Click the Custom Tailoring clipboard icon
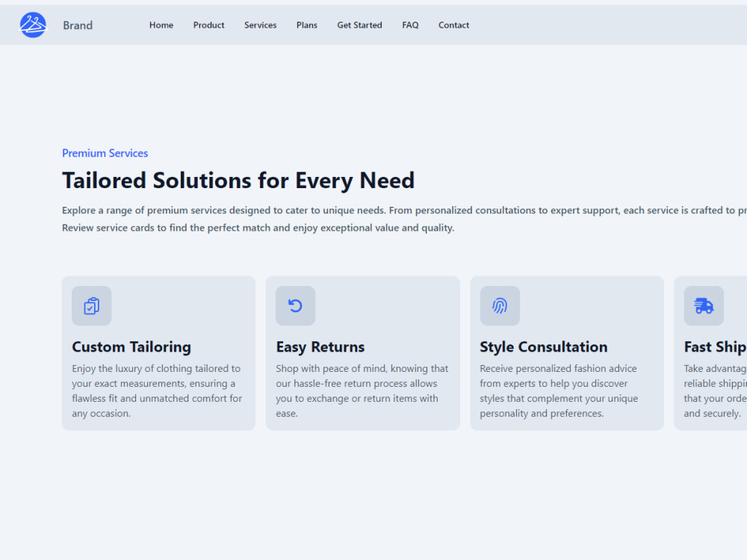 point(91,305)
